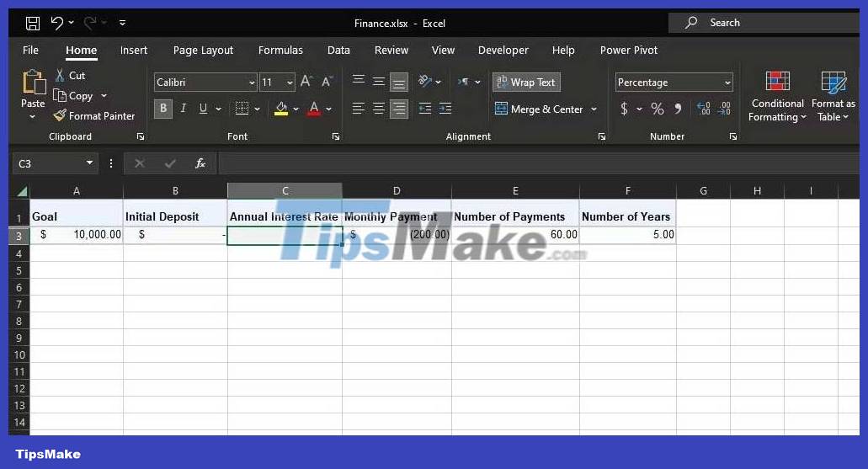Image resolution: width=868 pixels, height=469 pixels.
Task: Apply the yellow fill color
Action: pyautogui.click(x=281, y=109)
